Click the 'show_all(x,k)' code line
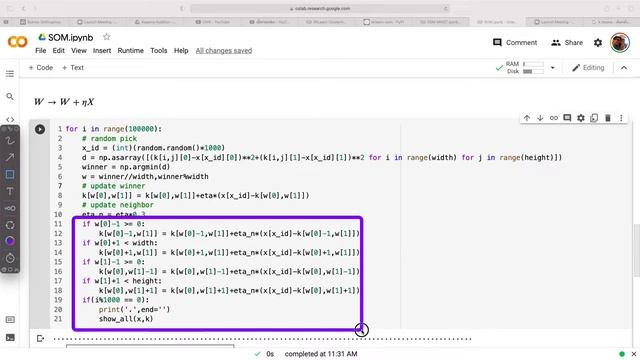This screenshot has width=640, height=360. [126, 319]
